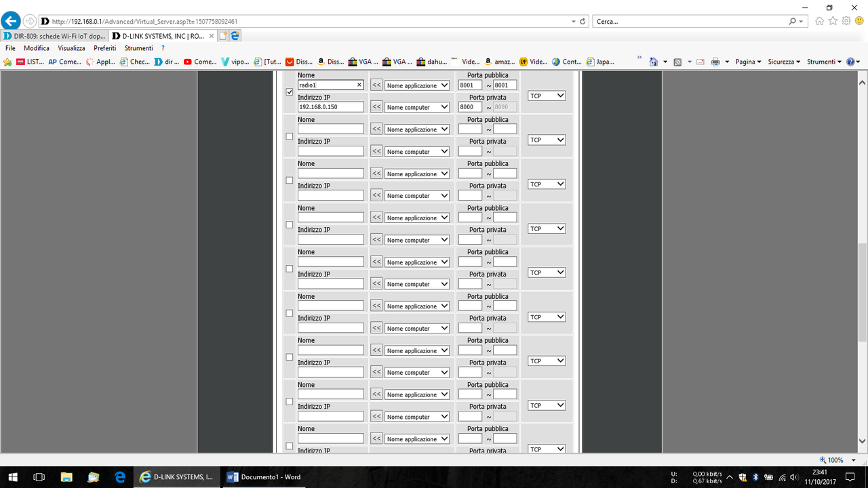The image size is (868, 488).
Task: Open the Favorites star icon at top right
Action: click(833, 21)
